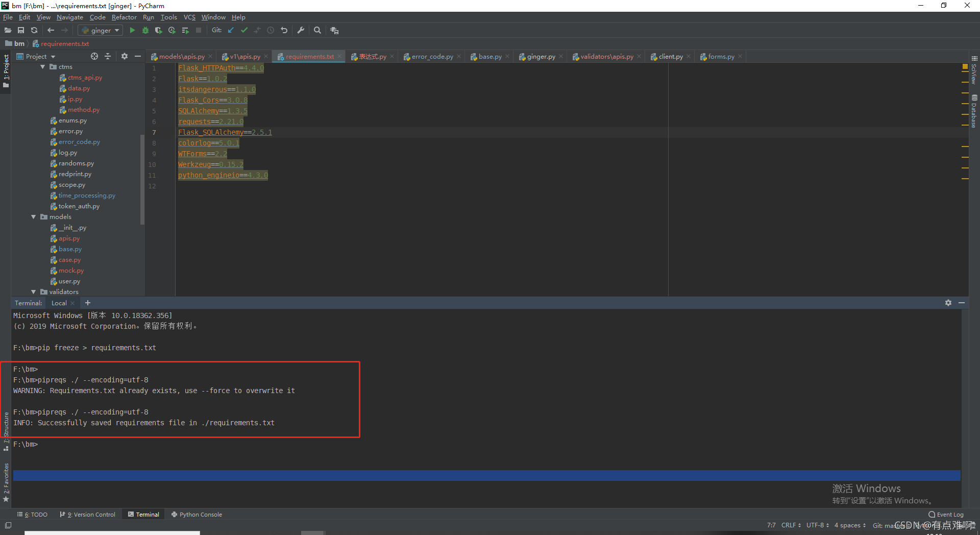Open Search Everywhere magnifier
Image resolution: width=980 pixels, height=535 pixels.
tap(317, 30)
